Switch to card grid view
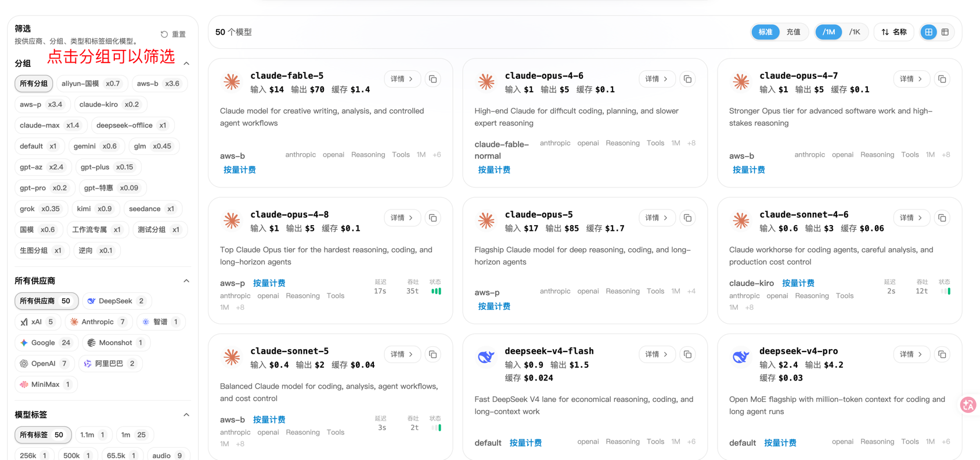Viewport: 980px width, 460px height. 929,32
